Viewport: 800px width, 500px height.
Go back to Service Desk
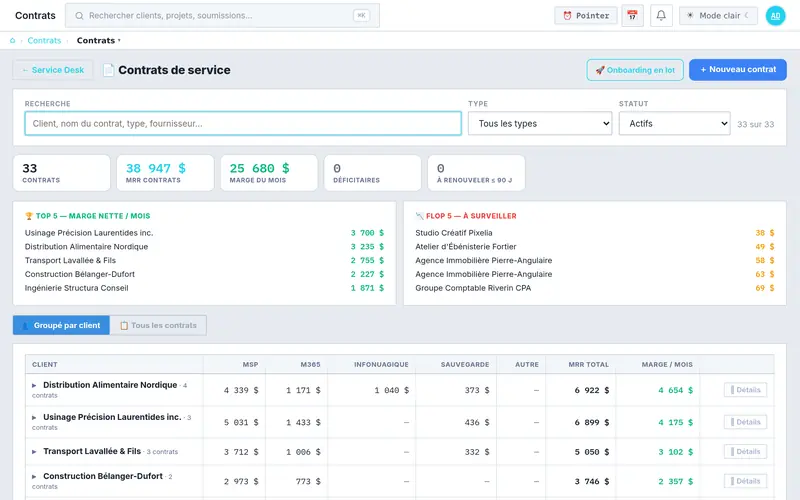[x=53, y=70]
